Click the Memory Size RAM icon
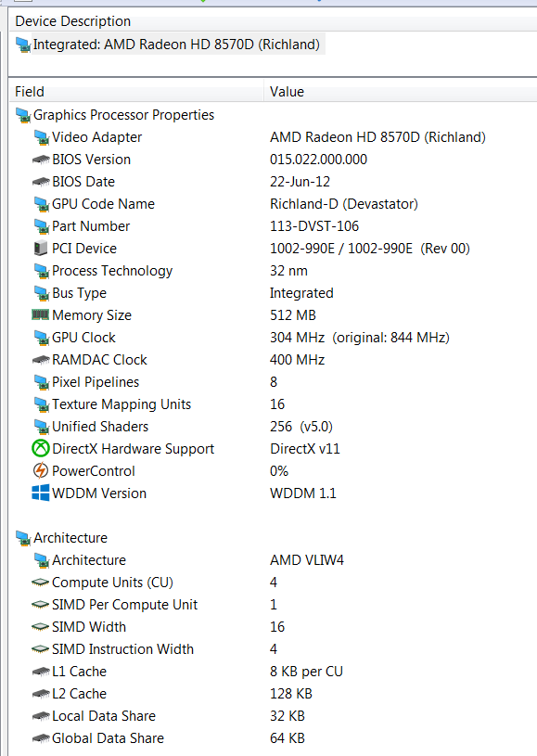This screenshot has height=756, width=537. (40, 314)
